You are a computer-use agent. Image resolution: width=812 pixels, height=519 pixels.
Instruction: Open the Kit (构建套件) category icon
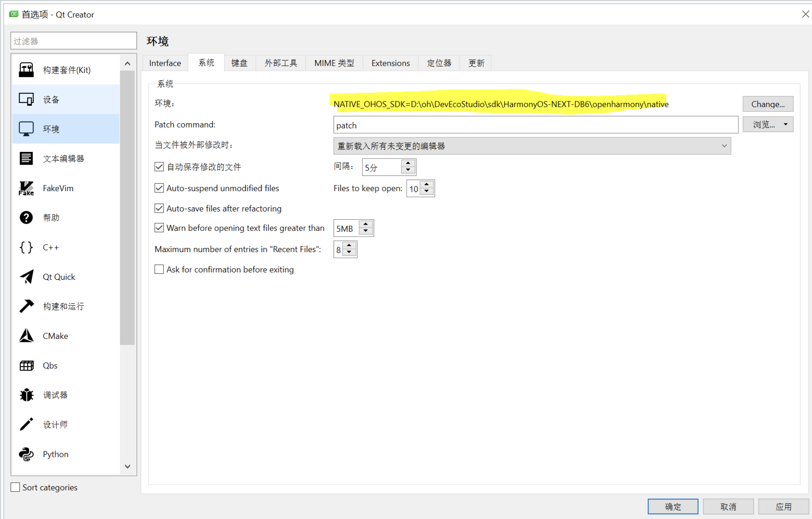click(x=26, y=70)
